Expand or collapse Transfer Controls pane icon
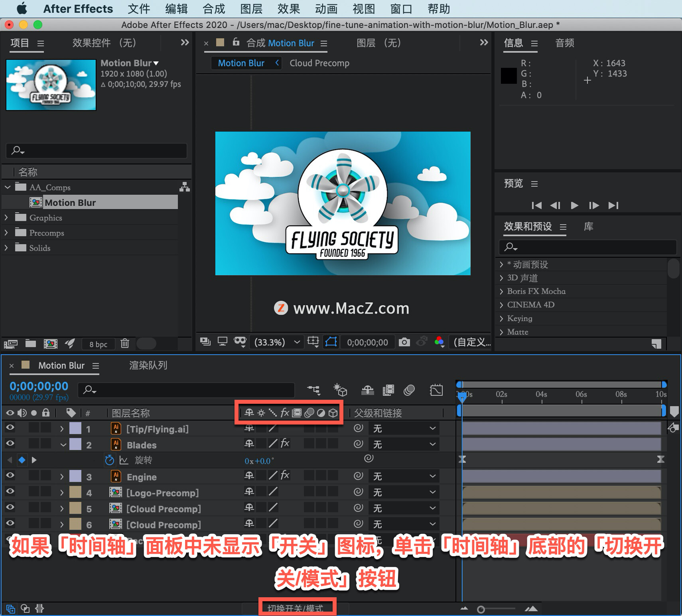The image size is (682, 616). 25,608
